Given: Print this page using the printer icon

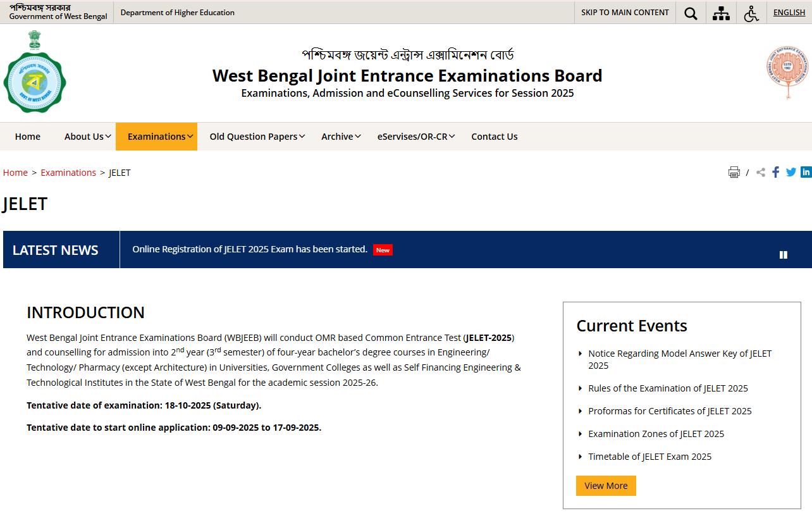Looking at the screenshot, I should pos(734,171).
